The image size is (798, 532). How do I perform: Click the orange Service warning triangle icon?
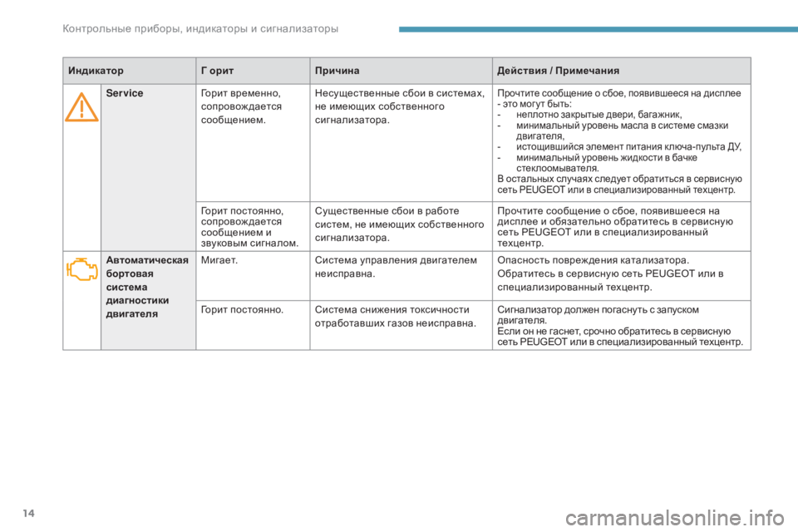81,107
